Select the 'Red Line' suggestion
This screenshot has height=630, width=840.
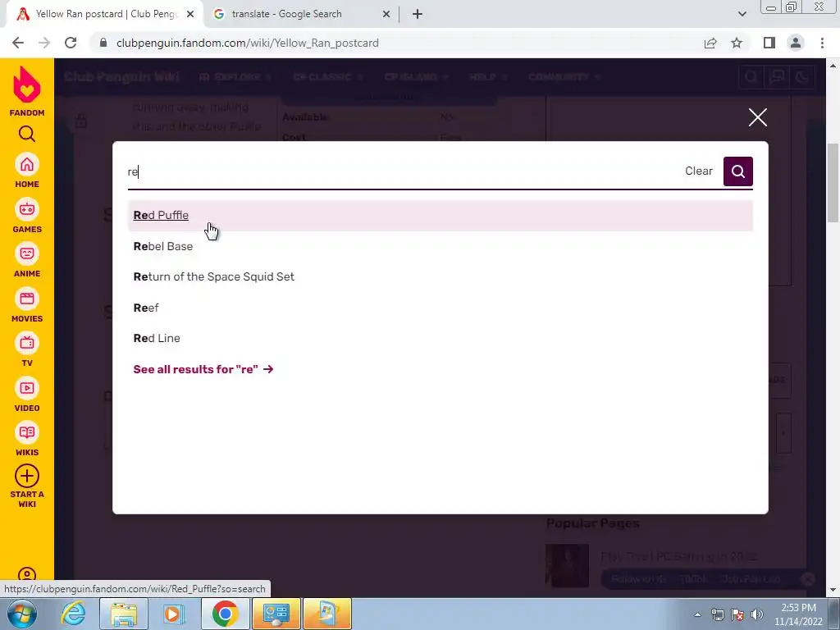[441, 338]
